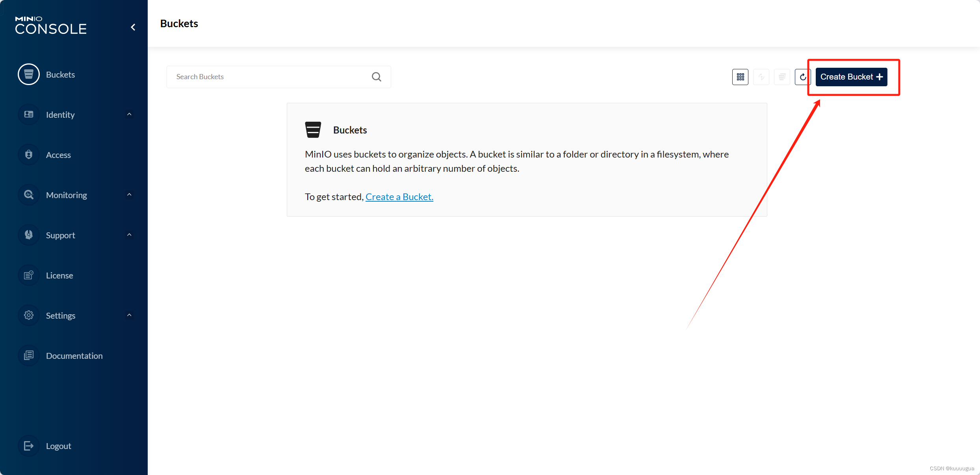The width and height of the screenshot is (980, 475).
Task: Click the Logout exit icon
Action: pos(29,446)
